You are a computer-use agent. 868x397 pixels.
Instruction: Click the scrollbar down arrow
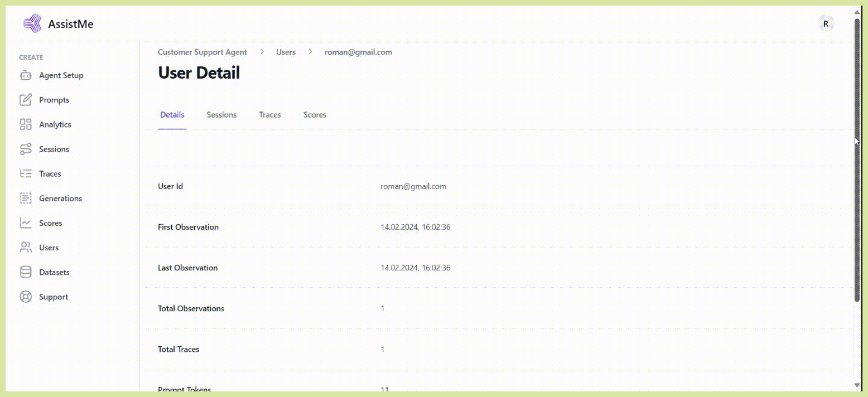click(x=857, y=385)
